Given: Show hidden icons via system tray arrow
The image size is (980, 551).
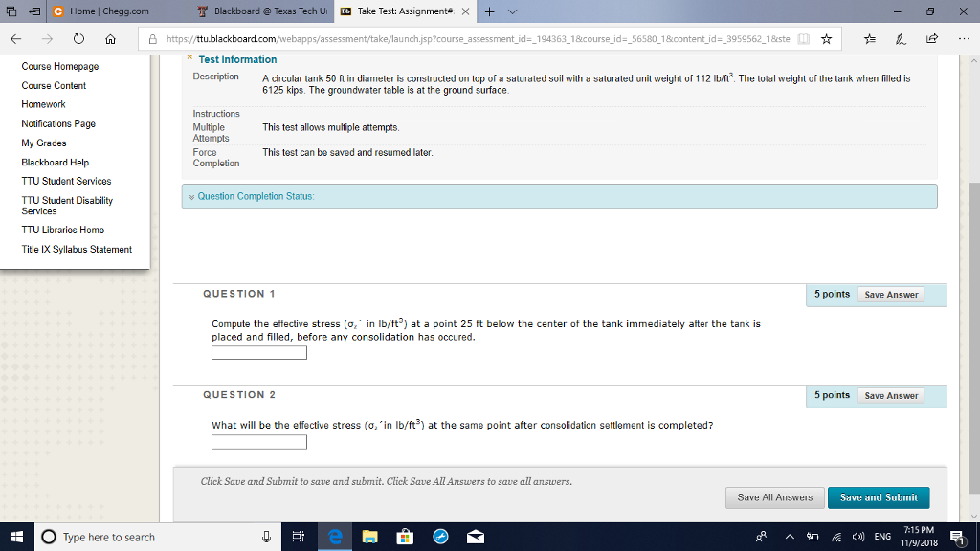Looking at the screenshot, I should click(x=790, y=537).
